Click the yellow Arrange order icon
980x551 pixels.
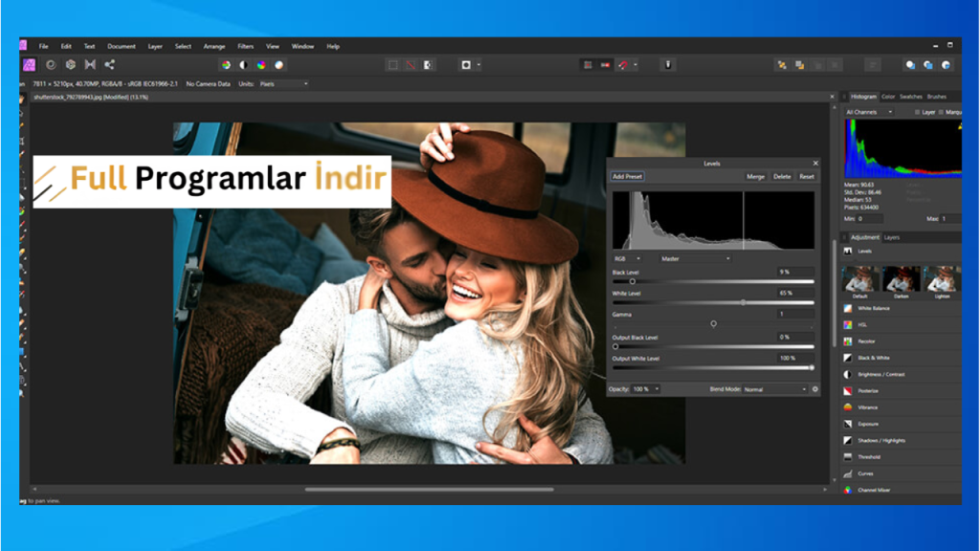(782, 65)
